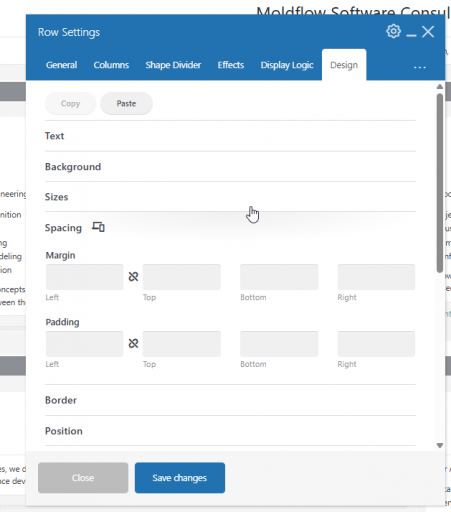The width and height of the screenshot is (451, 512).
Task: Select the Design tab
Action: (344, 65)
